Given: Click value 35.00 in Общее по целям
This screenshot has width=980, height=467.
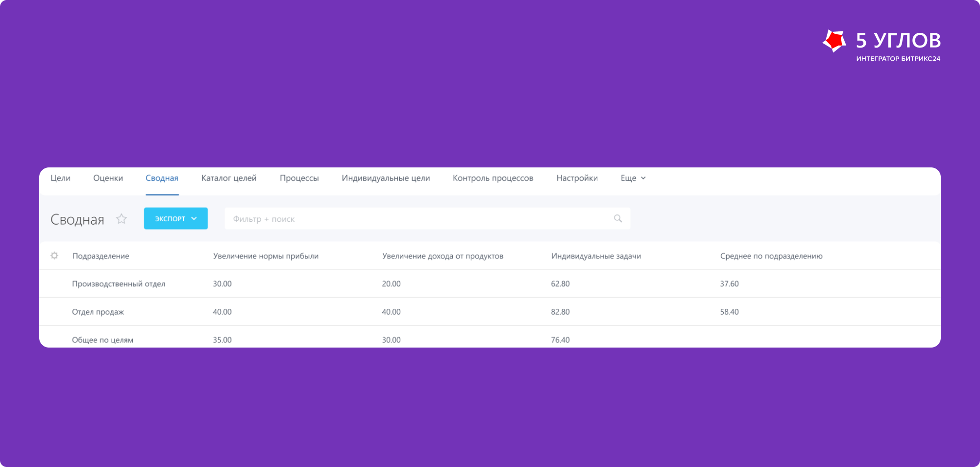Looking at the screenshot, I should pos(222,340).
